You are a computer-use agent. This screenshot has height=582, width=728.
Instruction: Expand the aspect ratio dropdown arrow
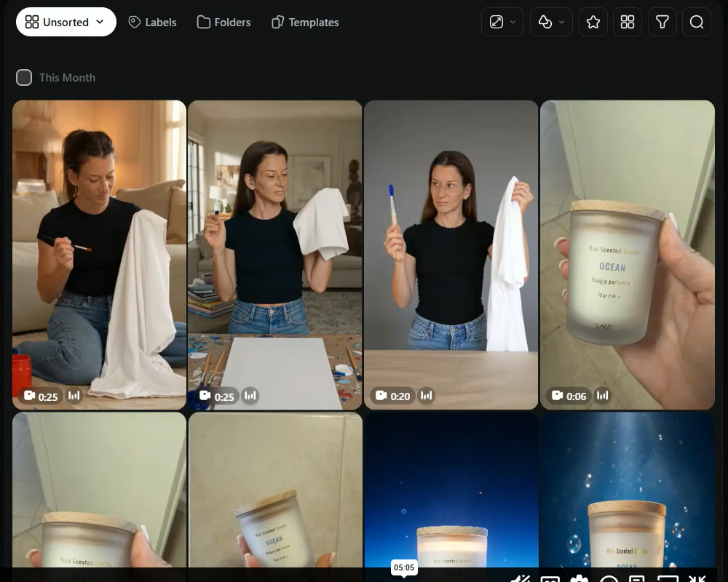click(x=513, y=22)
